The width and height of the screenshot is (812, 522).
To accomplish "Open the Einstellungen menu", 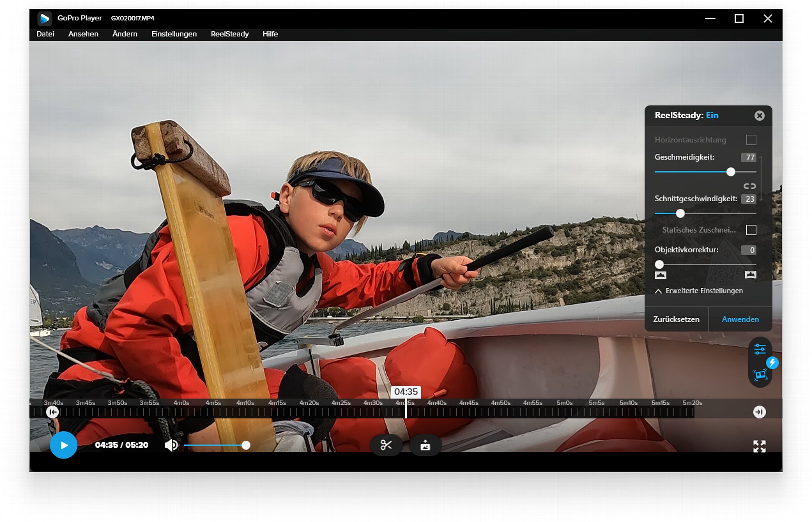I will (174, 34).
